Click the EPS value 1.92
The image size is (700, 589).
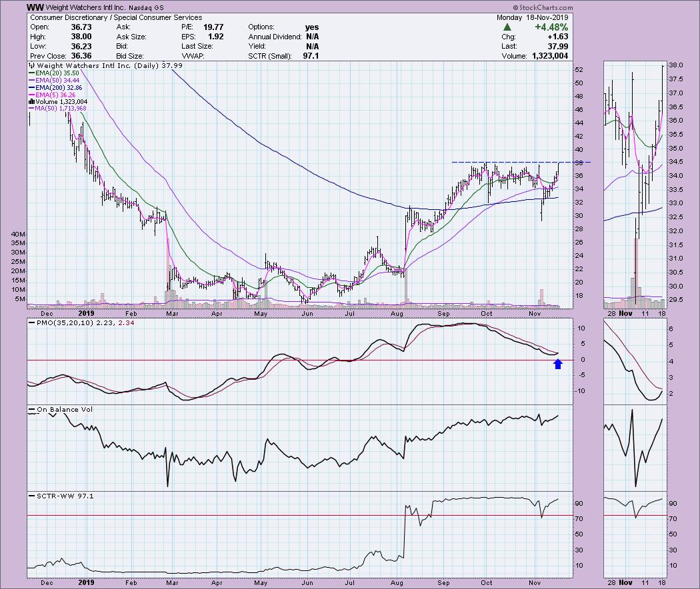(x=215, y=37)
